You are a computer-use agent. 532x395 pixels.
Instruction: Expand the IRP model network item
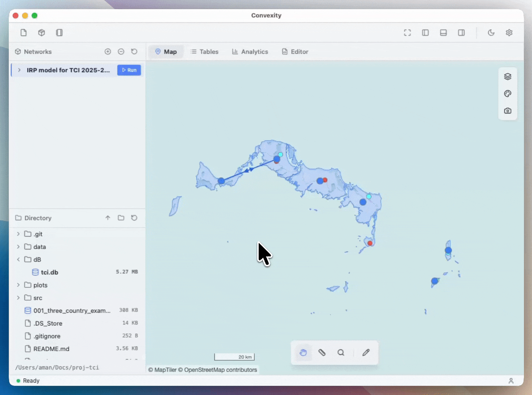click(x=19, y=70)
